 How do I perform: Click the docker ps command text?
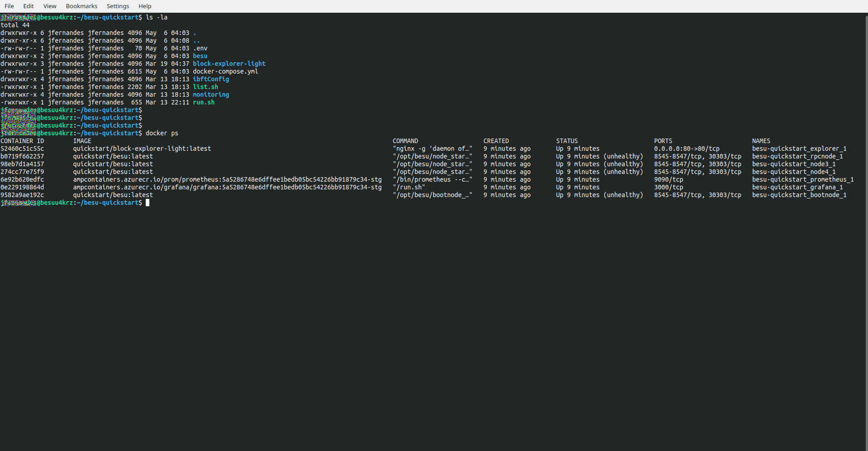click(161, 133)
